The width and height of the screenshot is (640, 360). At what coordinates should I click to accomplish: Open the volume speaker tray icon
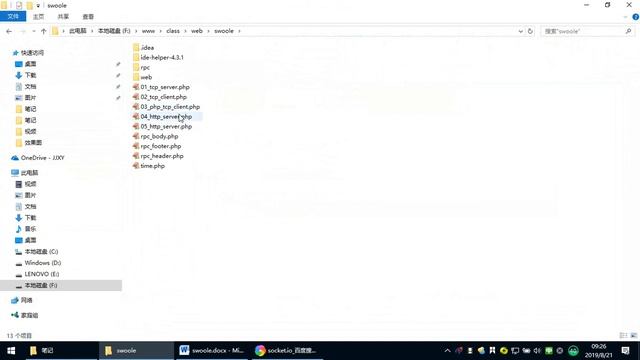pos(537,351)
